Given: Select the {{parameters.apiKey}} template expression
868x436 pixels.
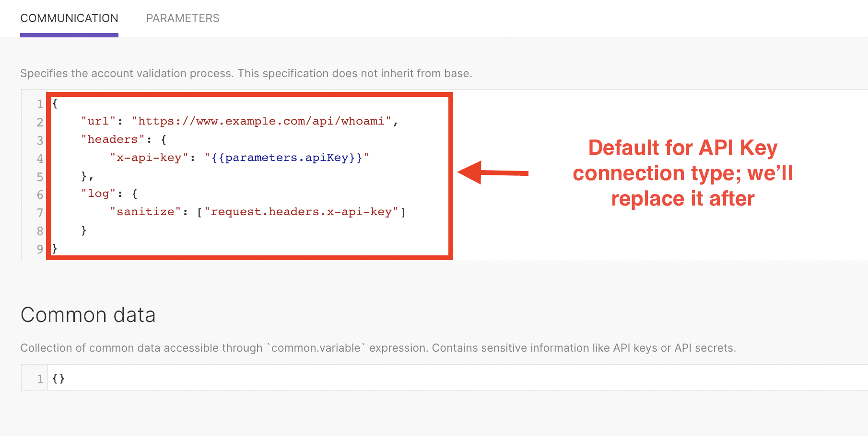Looking at the screenshot, I should click(x=286, y=157).
